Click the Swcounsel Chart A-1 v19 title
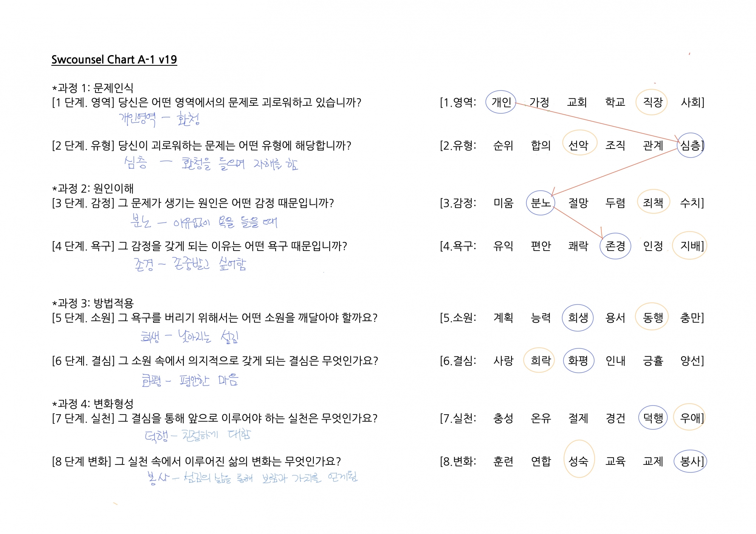 [114, 60]
